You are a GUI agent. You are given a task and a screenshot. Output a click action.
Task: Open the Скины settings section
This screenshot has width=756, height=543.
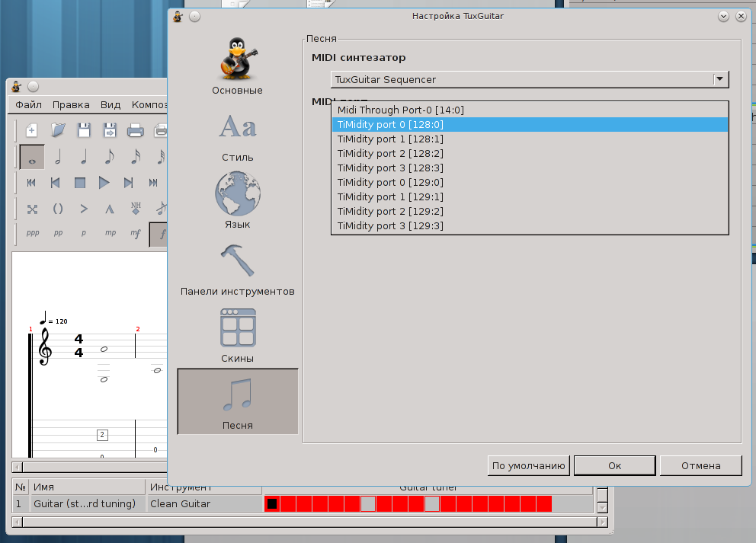point(237,336)
